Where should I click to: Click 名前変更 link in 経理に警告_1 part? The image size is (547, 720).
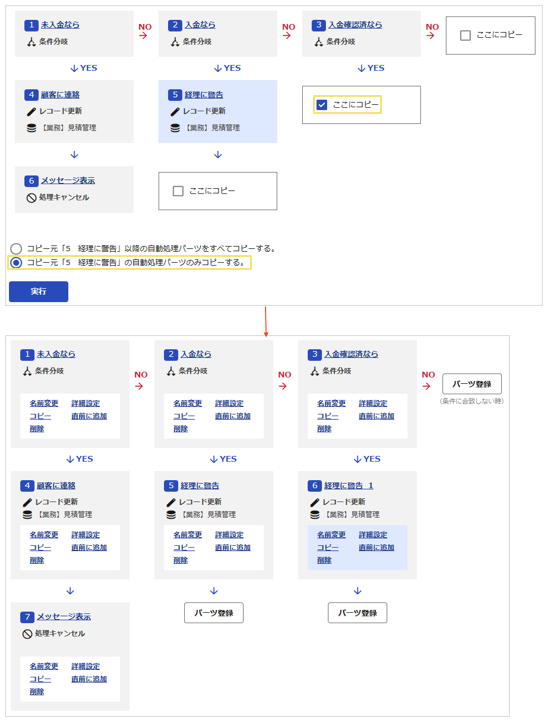(x=331, y=534)
